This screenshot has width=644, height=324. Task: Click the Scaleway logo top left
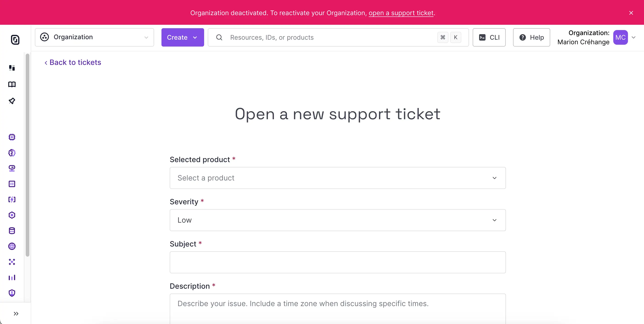coord(15,40)
